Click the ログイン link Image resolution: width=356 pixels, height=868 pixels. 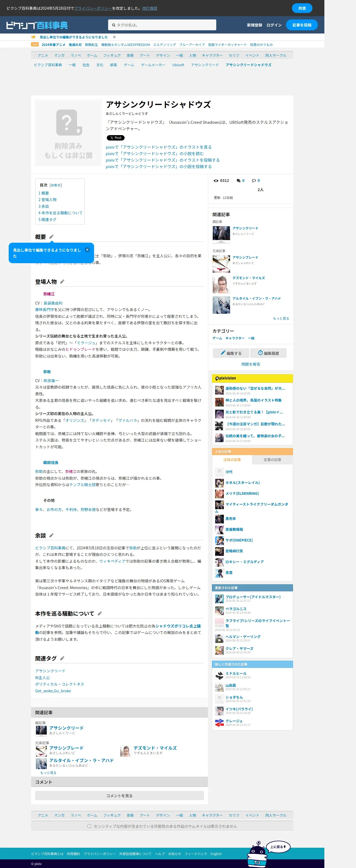274,25
